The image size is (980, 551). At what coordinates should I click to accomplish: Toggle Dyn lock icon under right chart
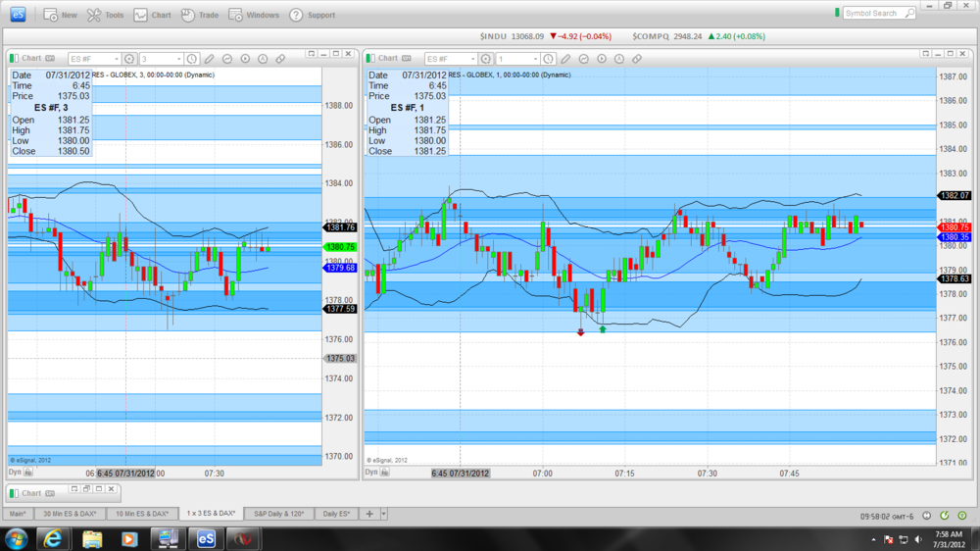[384, 473]
